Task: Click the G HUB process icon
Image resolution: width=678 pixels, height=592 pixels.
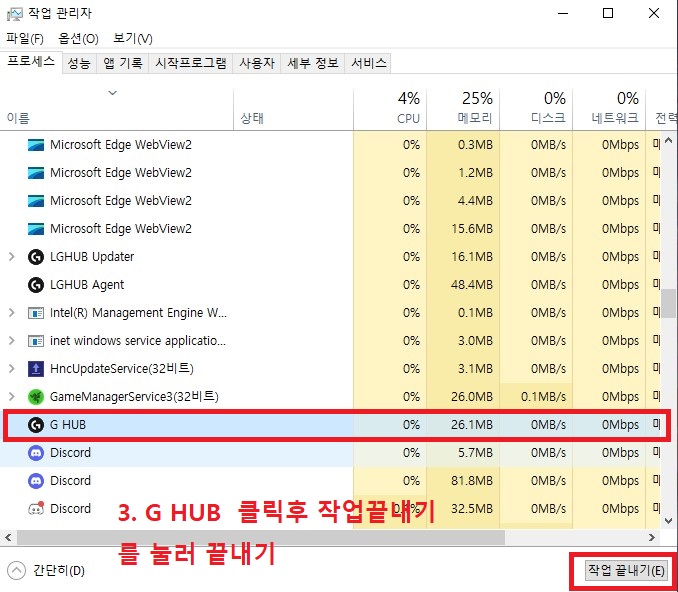Action: tap(35, 425)
